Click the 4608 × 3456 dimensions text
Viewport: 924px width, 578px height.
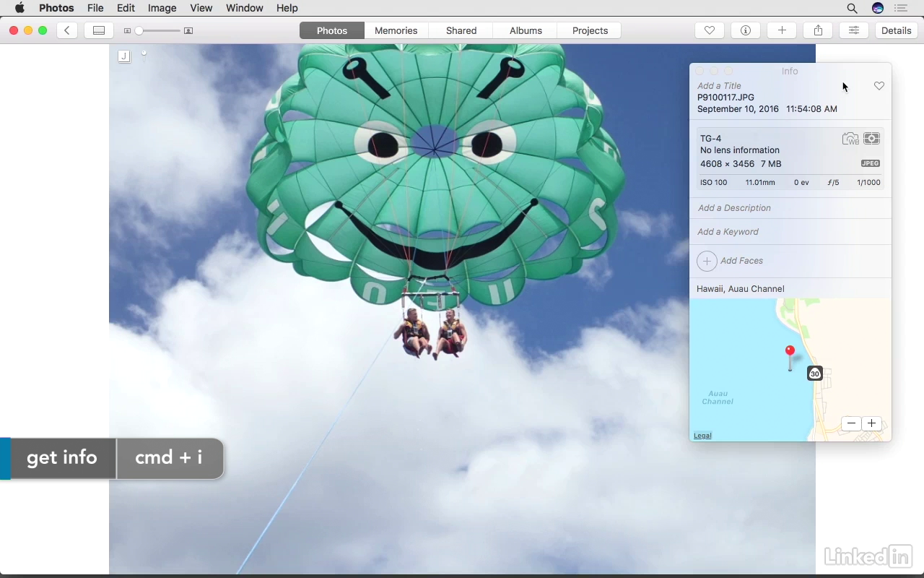pos(727,164)
